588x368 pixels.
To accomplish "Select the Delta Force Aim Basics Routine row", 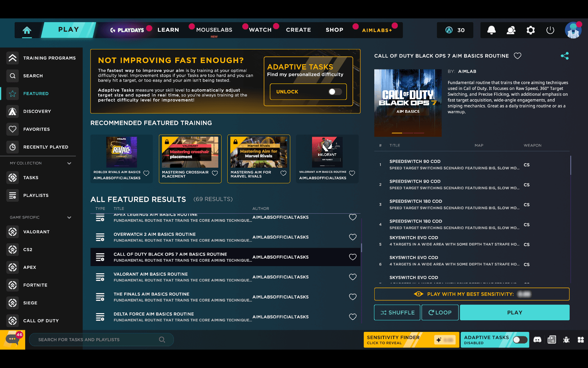I will [x=225, y=317].
